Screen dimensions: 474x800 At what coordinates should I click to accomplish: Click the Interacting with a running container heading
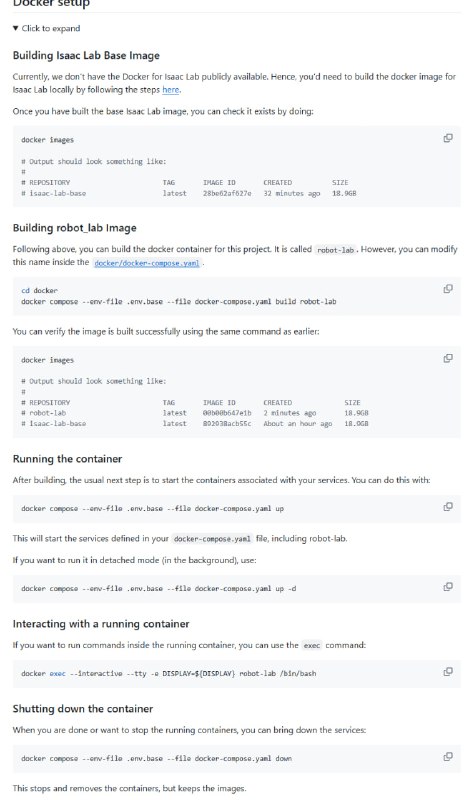point(101,623)
